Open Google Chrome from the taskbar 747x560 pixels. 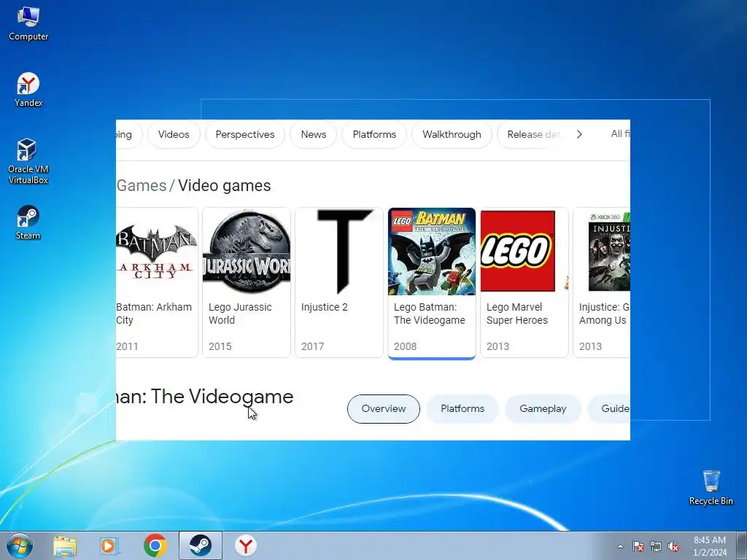[155, 545]
